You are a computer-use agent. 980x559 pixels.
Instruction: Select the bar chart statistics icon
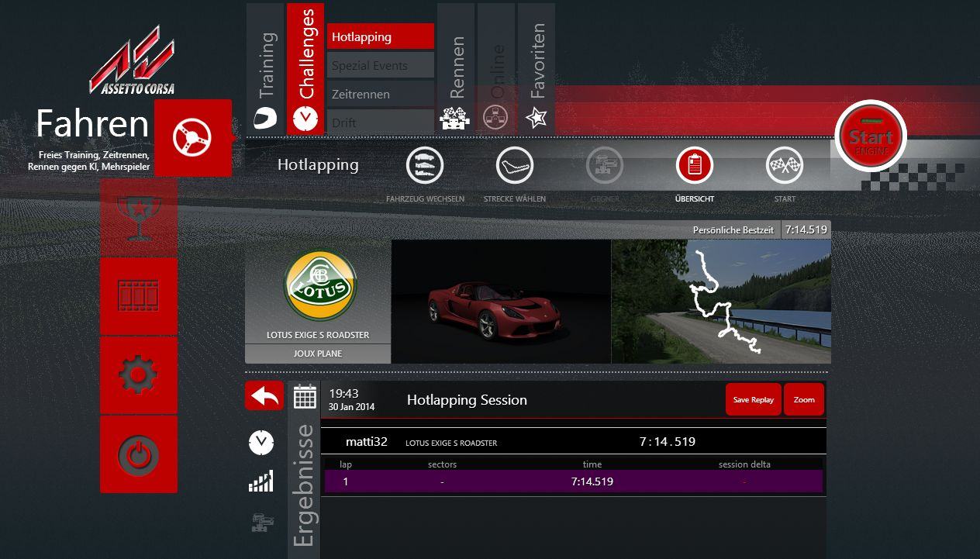point(261,481)
